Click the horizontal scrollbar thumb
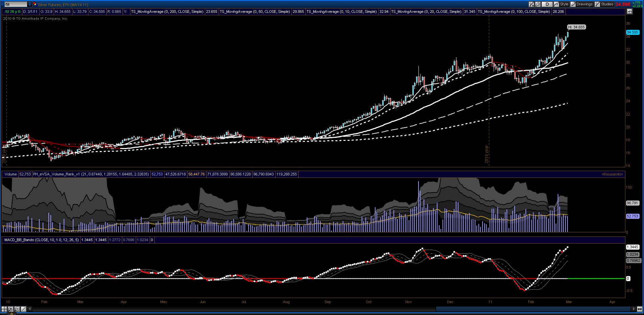The image size is (644, 315). coord(534,309)
